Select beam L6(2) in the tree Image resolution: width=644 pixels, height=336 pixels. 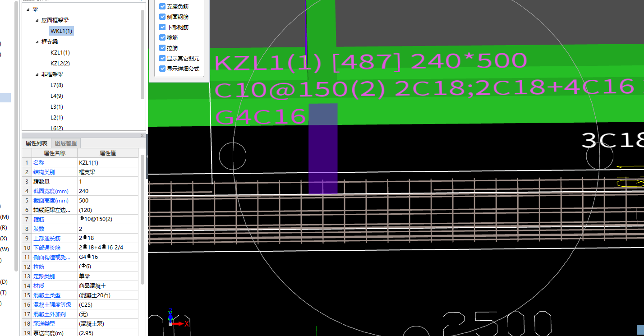tap(57, 129)
